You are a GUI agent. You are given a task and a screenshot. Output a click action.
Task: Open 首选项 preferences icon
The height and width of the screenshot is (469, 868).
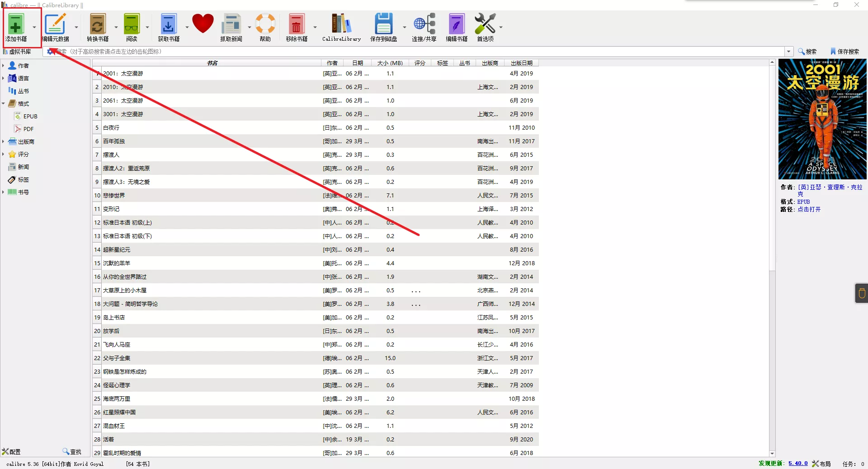485,25
